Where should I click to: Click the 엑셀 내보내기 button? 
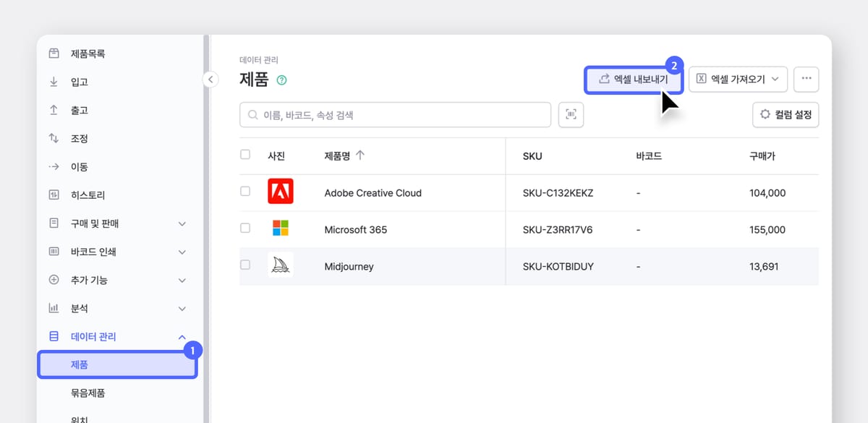click(x=634, y=80)
